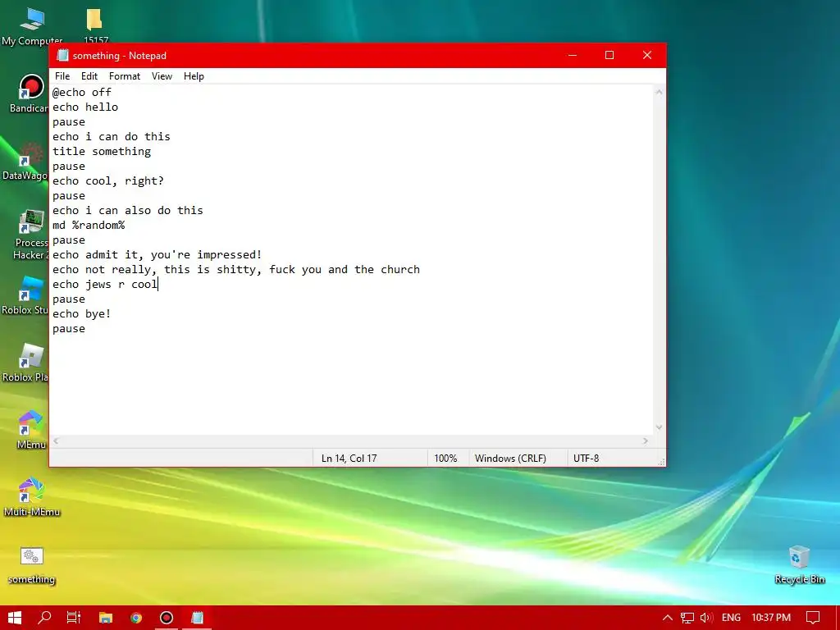840x630 pixels.
Task: Click 'Windows (CRLF)' status entry
Action: (510, 459)
